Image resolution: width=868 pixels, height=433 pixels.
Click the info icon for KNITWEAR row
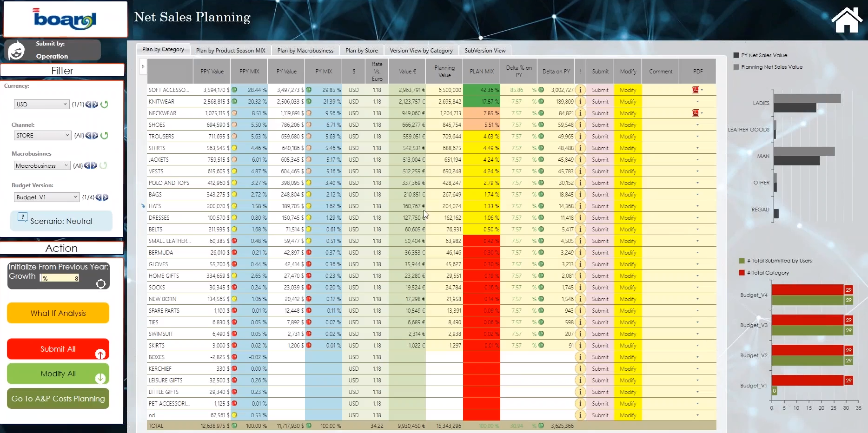tap(580, 102)
